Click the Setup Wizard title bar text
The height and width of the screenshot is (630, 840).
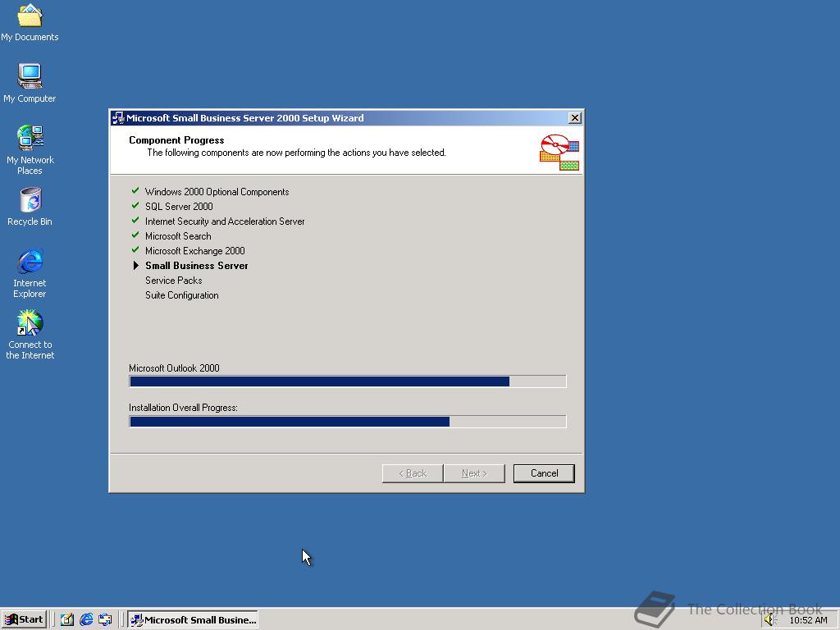[244, 118]
